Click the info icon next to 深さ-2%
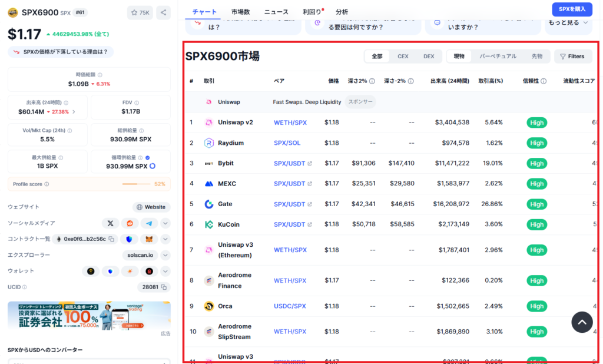603x364 pixels. pyautogui.click(x=410, y=81)
